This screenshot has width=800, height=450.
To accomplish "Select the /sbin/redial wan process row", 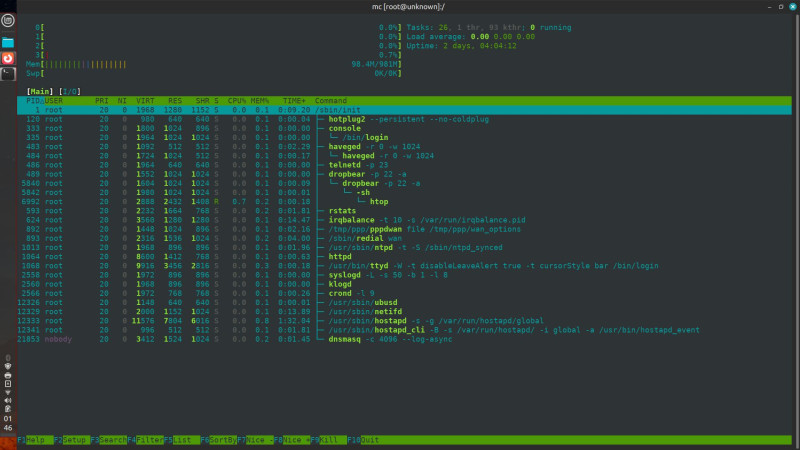I will (x=404, y=238).
